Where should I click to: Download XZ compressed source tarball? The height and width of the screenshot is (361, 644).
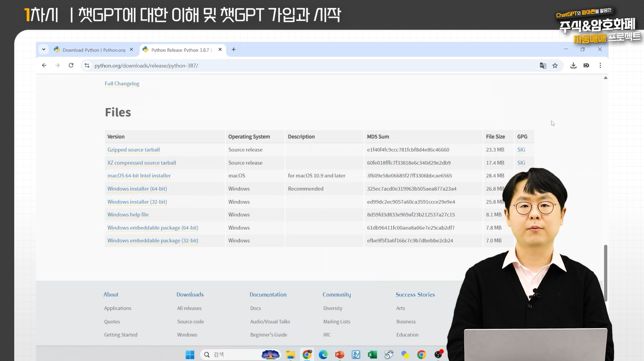[142, 163]
